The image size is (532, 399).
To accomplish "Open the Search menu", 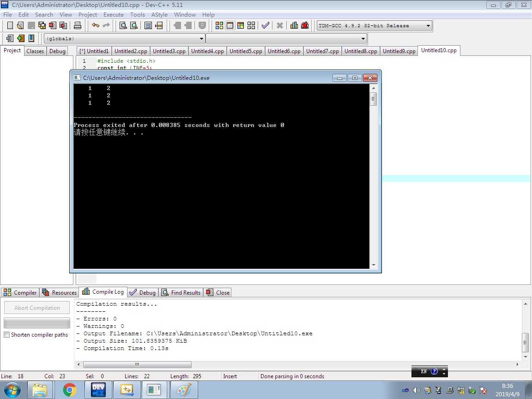I will 44,15.
